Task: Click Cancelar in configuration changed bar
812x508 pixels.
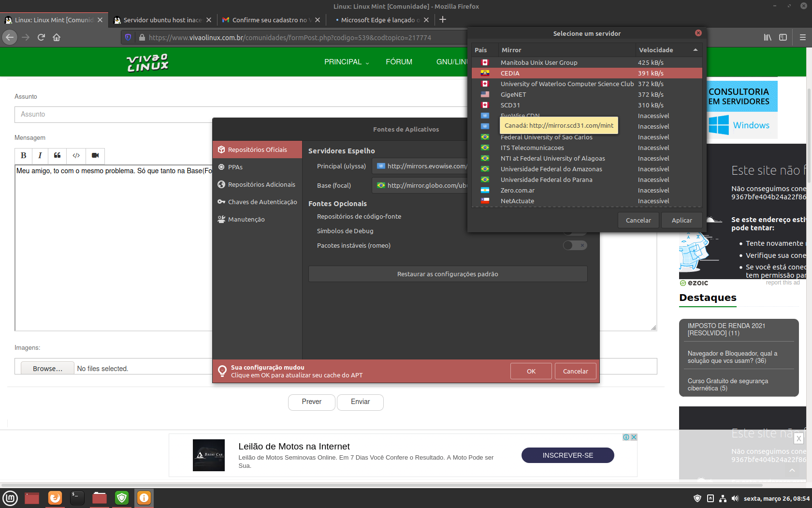Action: (575, 371)
